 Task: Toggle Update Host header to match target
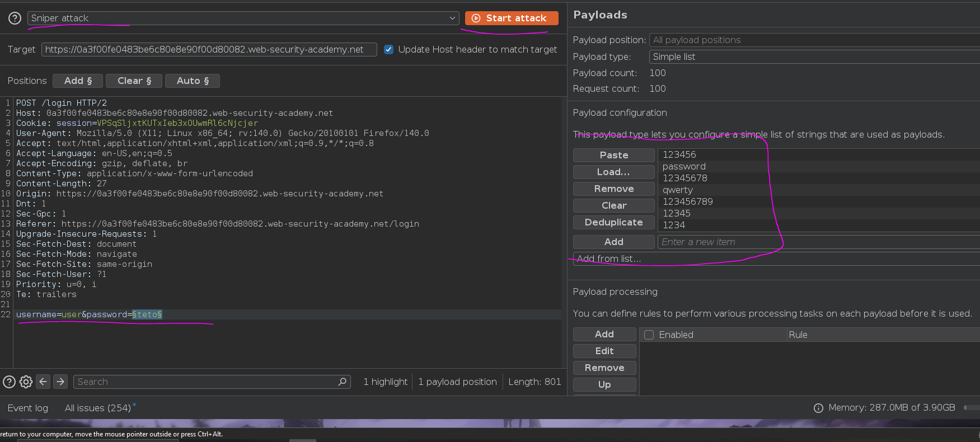(x=388, y=49)
